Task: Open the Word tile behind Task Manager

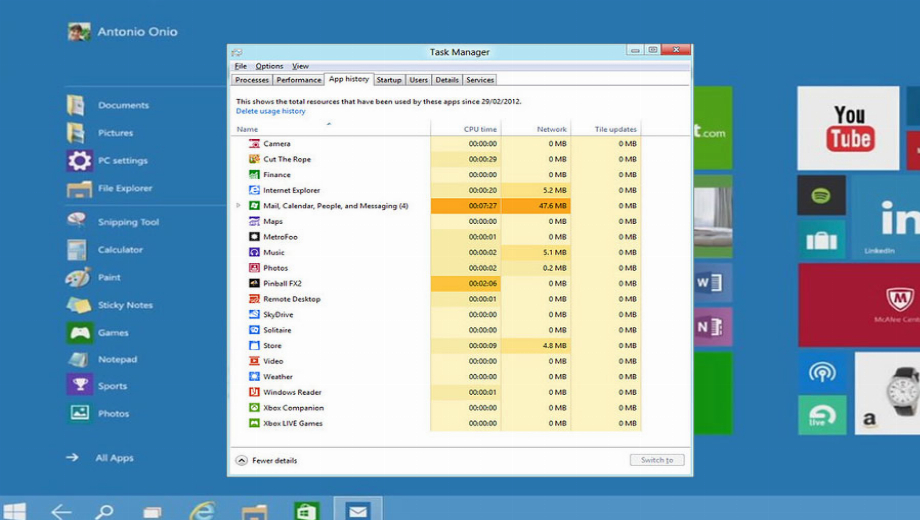Action: [713, 283]
